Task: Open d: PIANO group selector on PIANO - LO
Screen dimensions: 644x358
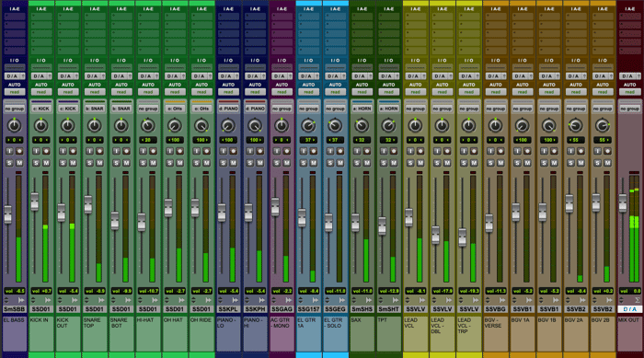Action: (x=228, y=109)
